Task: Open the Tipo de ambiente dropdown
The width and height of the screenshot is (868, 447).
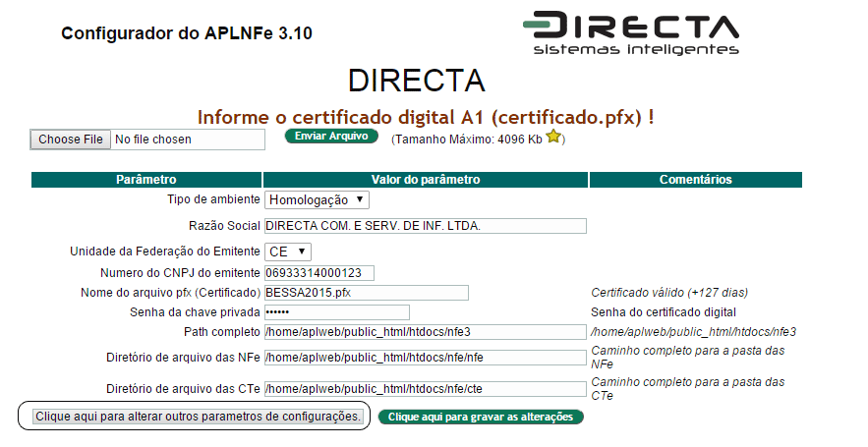Action: (317, 199)
